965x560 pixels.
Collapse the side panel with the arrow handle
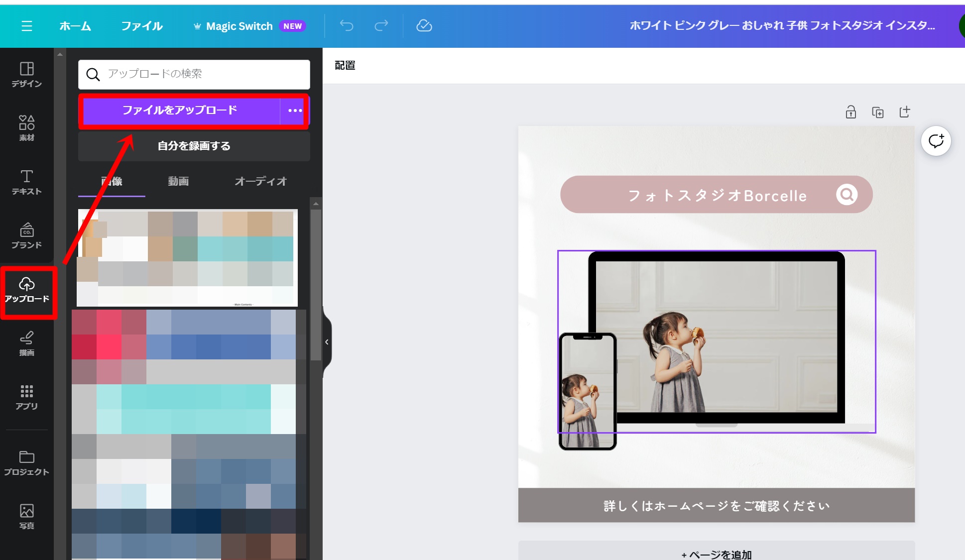[327, 342]
